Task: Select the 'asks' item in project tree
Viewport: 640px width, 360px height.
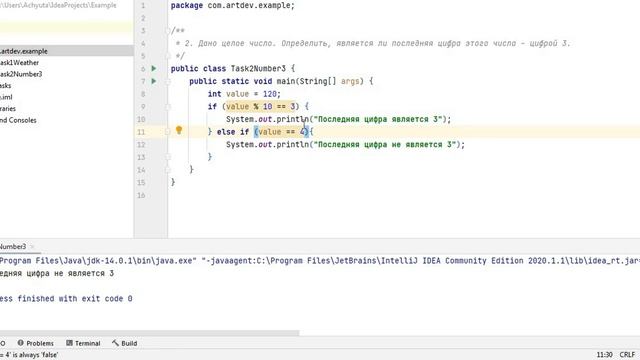Action: click(x=6, y=85)
